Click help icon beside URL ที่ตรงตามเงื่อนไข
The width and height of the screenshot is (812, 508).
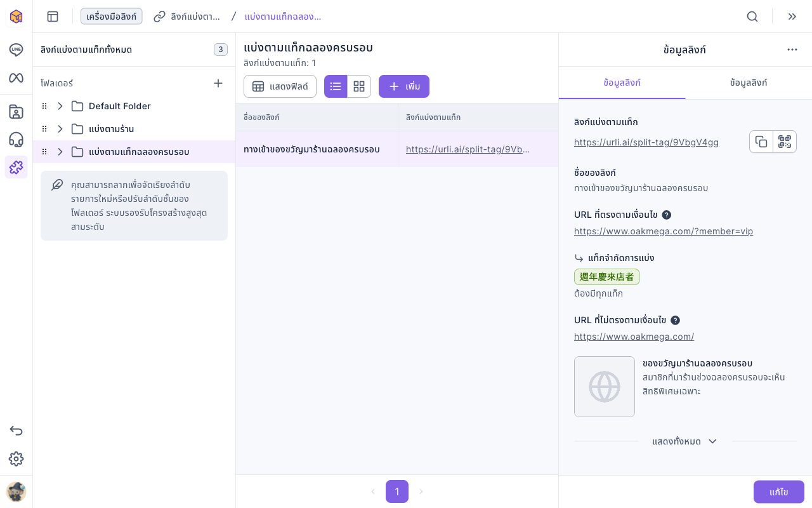tap(667, 215)
